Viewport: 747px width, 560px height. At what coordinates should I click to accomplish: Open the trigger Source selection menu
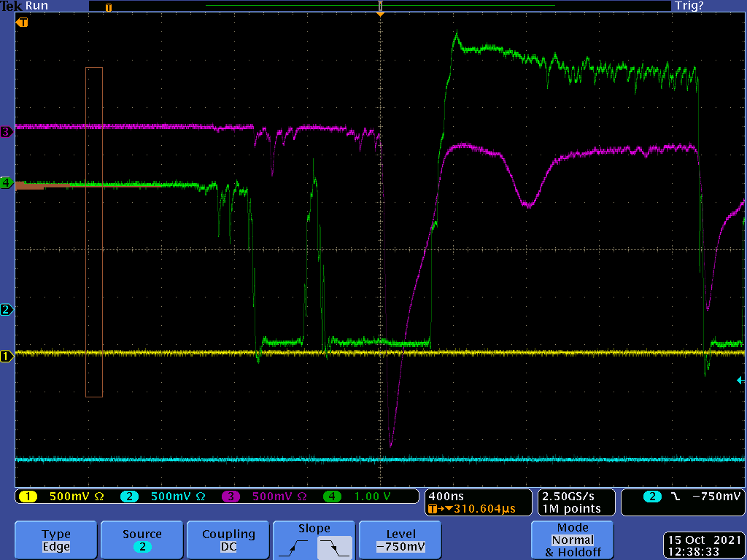pos(142,540)
